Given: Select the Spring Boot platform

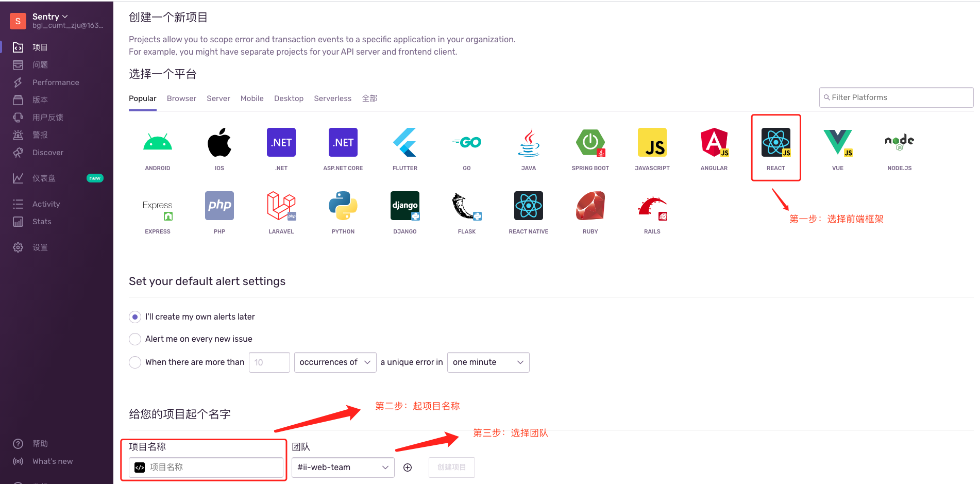Looking at the screenshot, I should (x=590, y=142).
